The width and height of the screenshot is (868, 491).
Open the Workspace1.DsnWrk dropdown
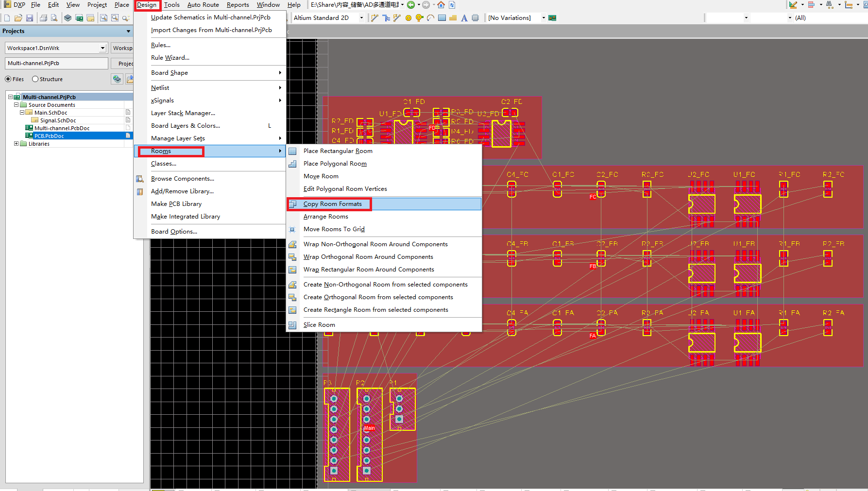[102, 48]
